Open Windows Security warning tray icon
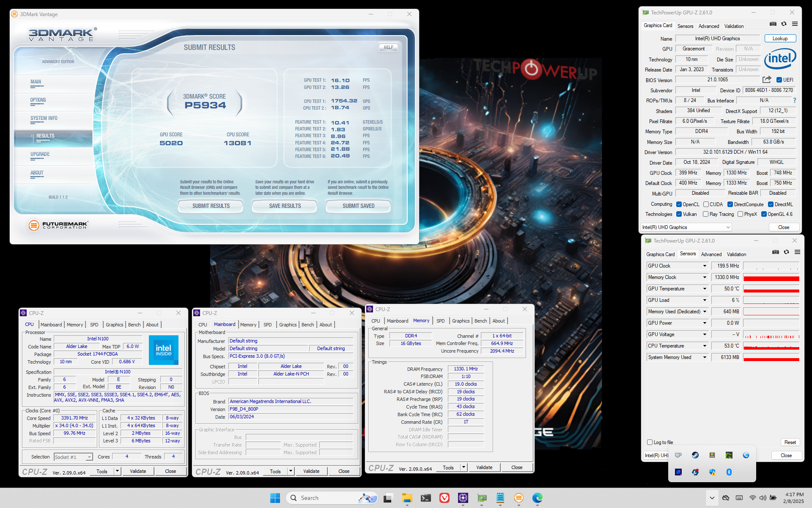This screenshot has width=812, height=508. 712,472
